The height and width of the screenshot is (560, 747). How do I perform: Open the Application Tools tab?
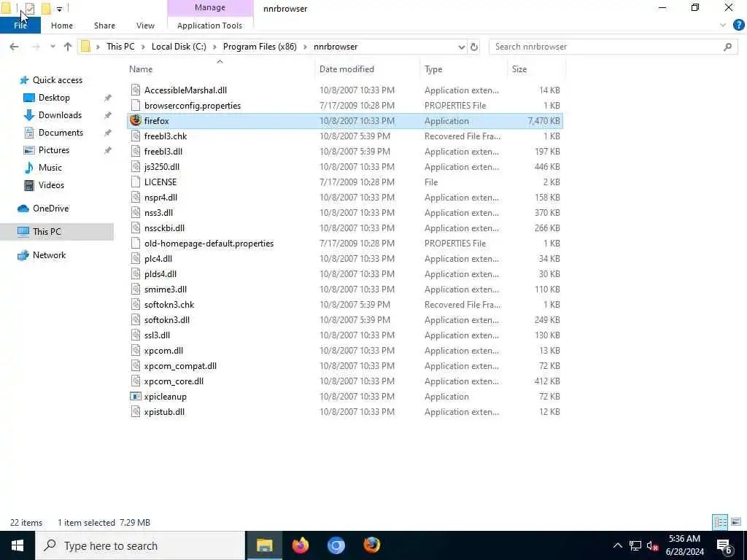tap(209, 26)
